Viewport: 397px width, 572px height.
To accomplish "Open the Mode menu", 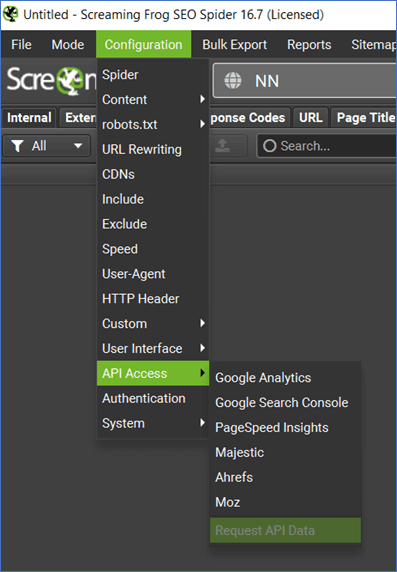I will point(68,45).
